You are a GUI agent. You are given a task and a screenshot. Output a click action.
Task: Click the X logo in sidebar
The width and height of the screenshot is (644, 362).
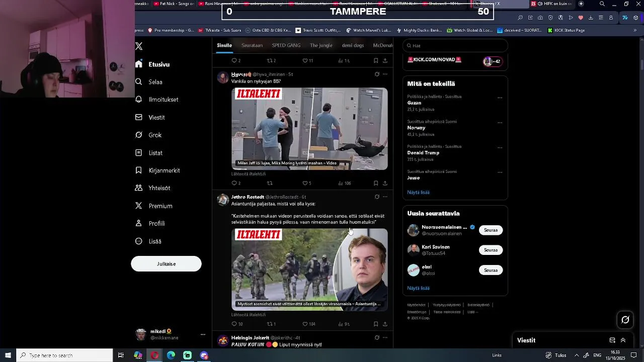(139, 46)
